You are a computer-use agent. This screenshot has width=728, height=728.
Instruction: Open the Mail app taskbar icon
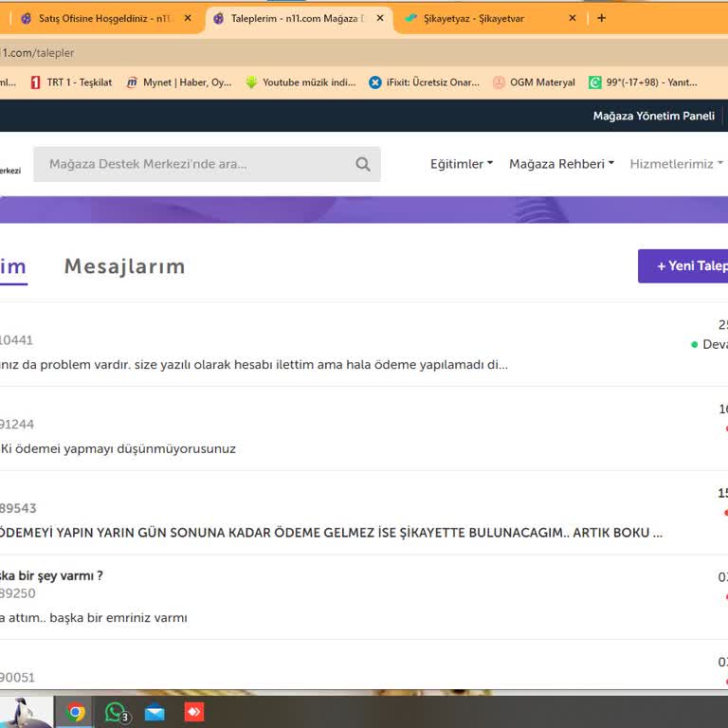click(x=155, y=712)
